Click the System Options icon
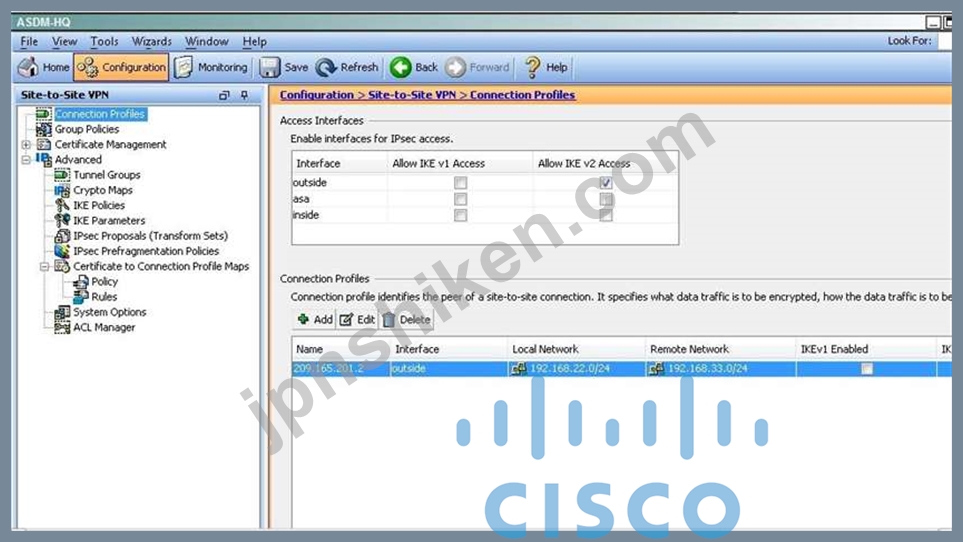Viewport: 963px width, 542px height. click(x=62, y=312)
